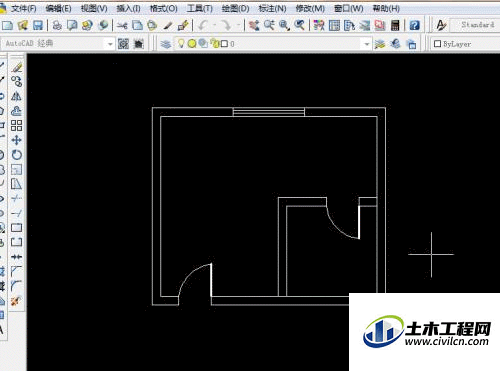Viewport: 500px width, 371px height.
Task: Select the Break at Point tool
Action: [16, 228]
